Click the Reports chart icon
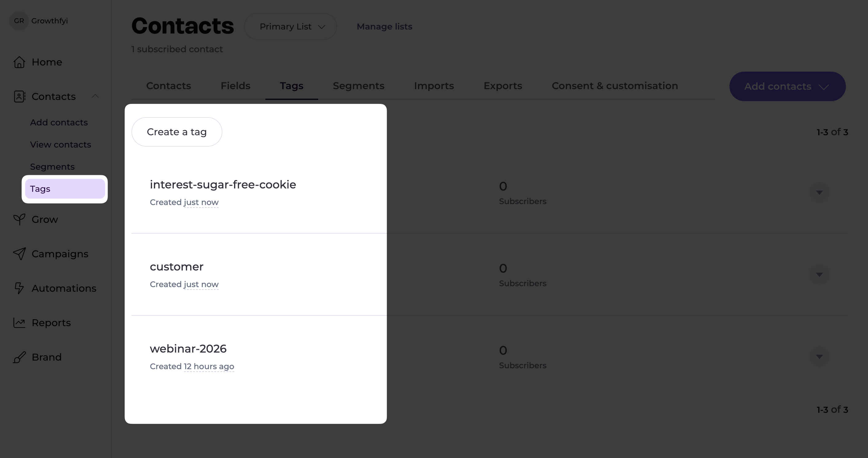 click(19, 323)
